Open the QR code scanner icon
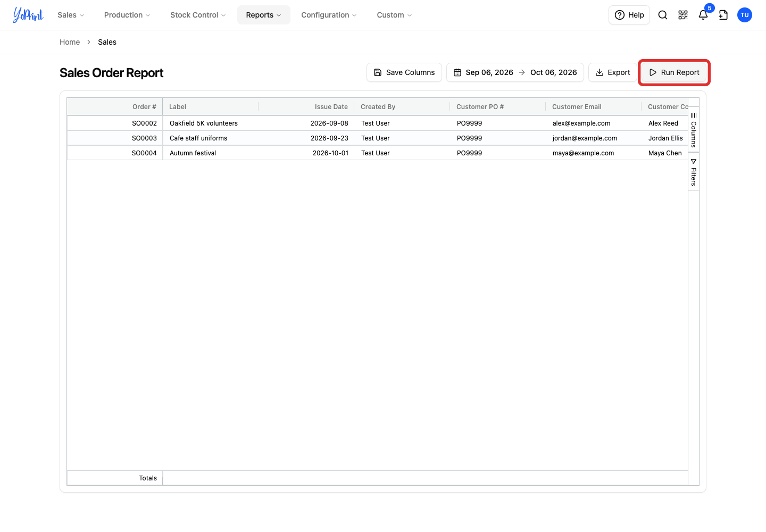Image resolution: width=766 pixels, height=532 pixels. [x=683, y=15]
